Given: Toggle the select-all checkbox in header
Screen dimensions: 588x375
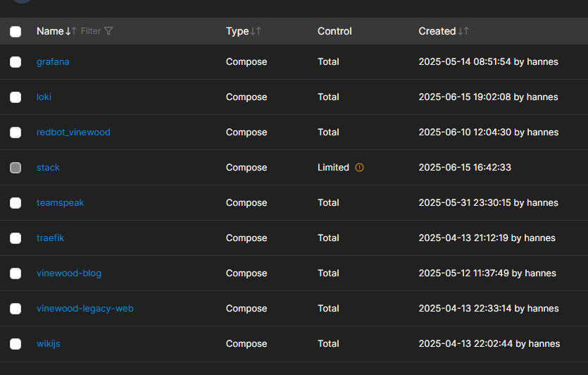Looking at the screenshot, I should 15,31.
